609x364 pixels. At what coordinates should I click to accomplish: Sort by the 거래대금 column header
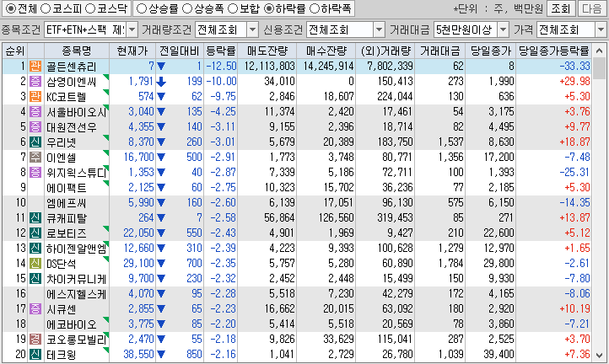(439, 51)
